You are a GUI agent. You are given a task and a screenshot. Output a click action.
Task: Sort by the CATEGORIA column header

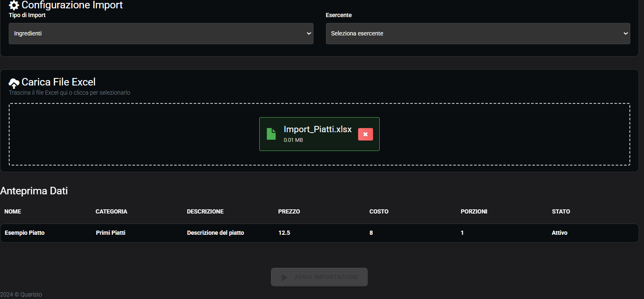pyautogui.click(x=111, y=211)
